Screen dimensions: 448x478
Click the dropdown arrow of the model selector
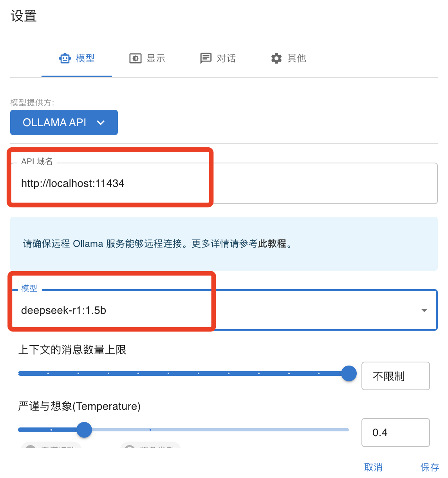(424, 310)
